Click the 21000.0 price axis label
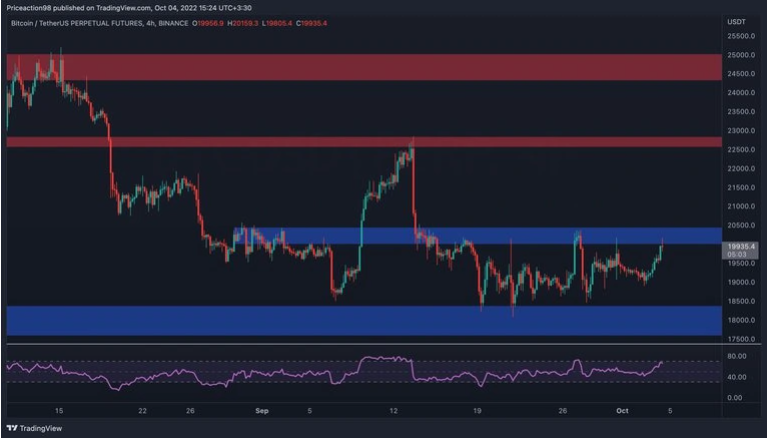This screenshot has width=768, height=440. click(741, 206)
